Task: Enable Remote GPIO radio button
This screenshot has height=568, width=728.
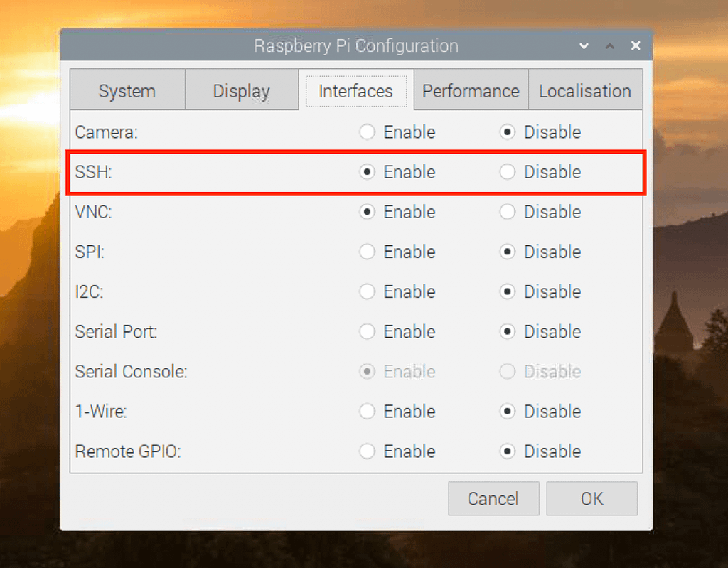Action: [x=367, y=451]
